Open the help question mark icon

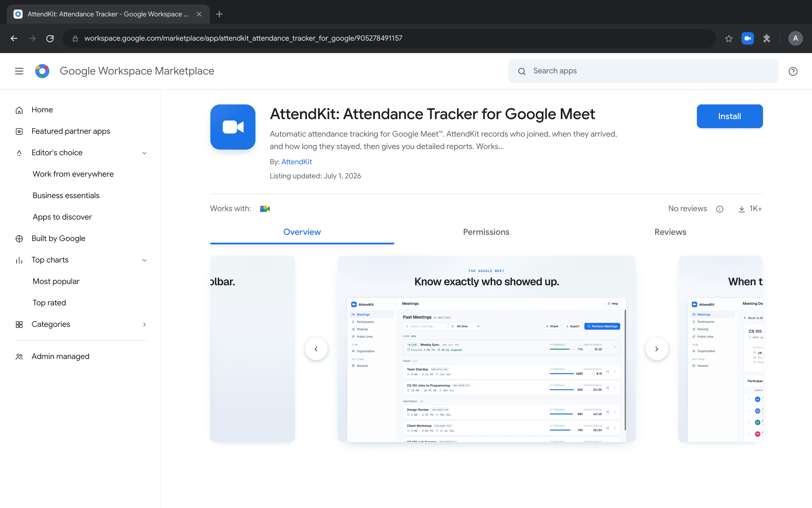click(x=793, y=71)
